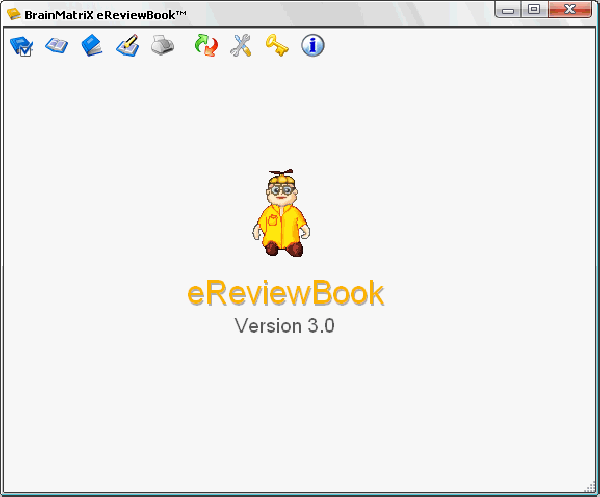Click the printer icon
This screenshot has width=600, height=497.
(163, 46)
